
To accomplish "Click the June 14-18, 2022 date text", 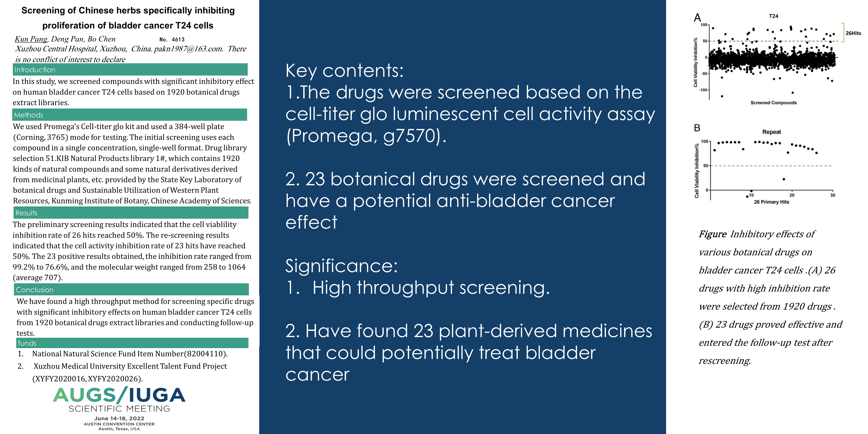I will coord(119,419).
